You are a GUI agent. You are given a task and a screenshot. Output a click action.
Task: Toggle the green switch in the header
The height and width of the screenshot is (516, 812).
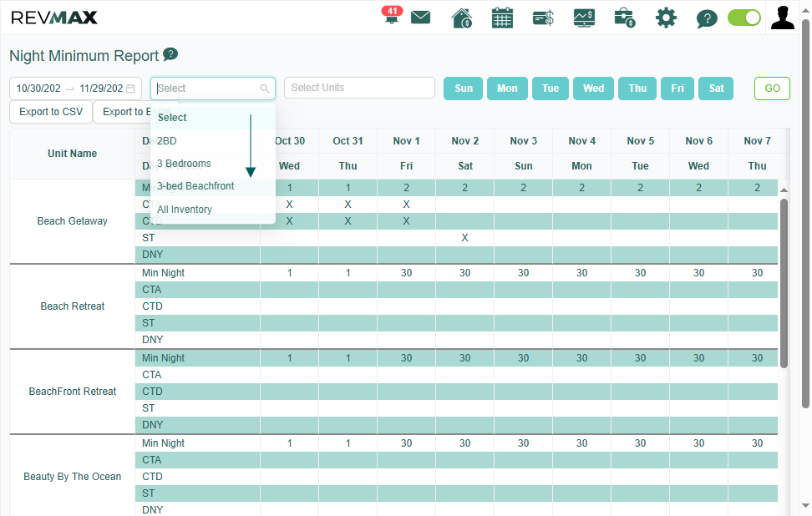coord(743,18)
